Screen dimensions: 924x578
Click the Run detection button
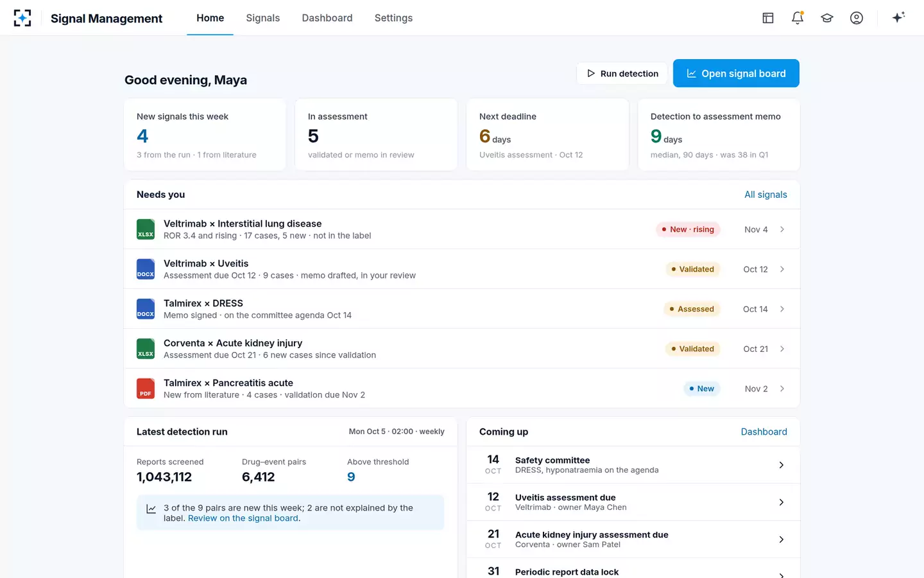622,73
